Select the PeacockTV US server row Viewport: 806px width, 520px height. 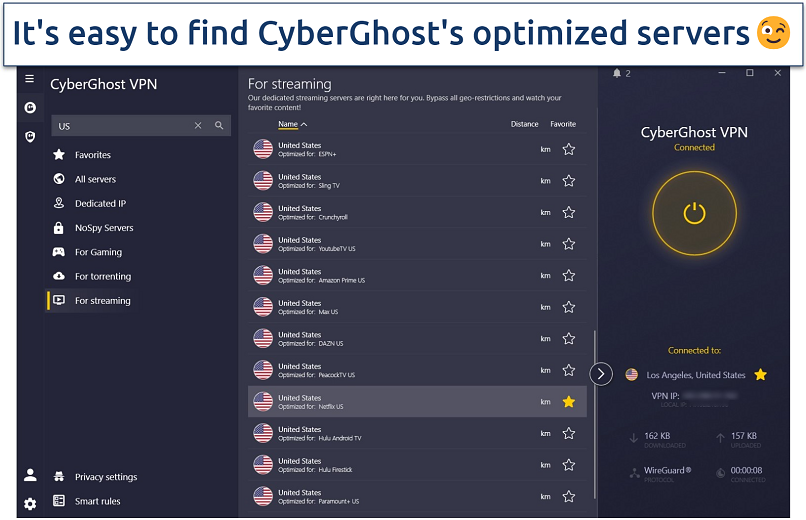coord(417,370)
